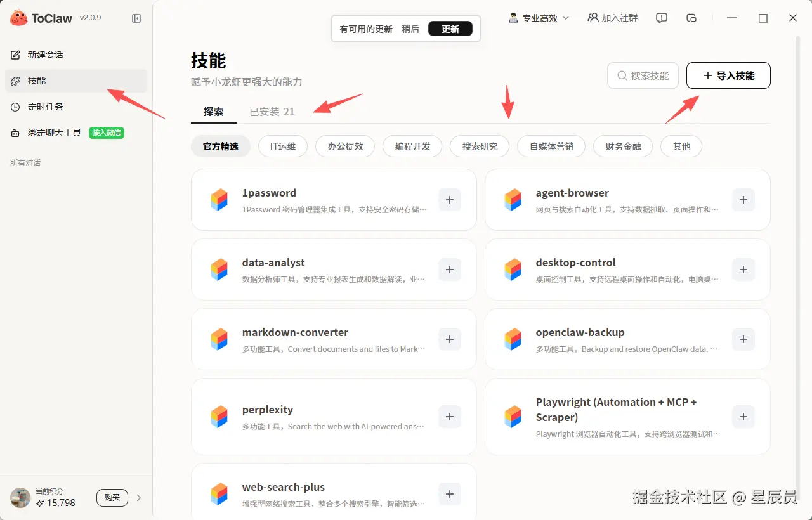Add the desktop-control skill with plus
Image resolution: width=812 pixels, height=520 pixels.
[743, 270]
